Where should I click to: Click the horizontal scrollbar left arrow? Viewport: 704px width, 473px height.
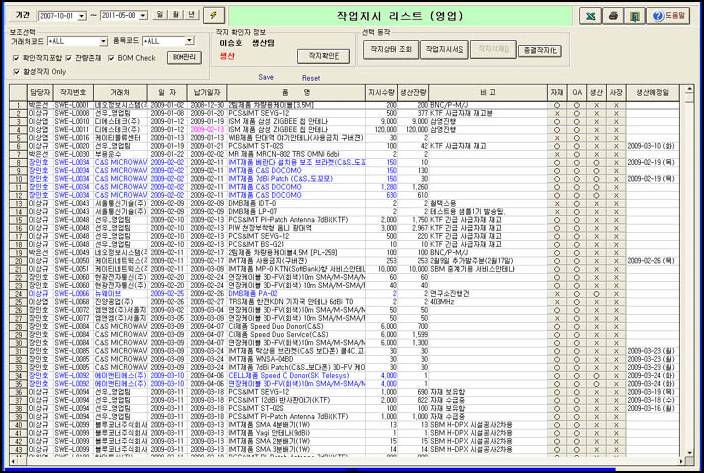click(x=13, y=461)
